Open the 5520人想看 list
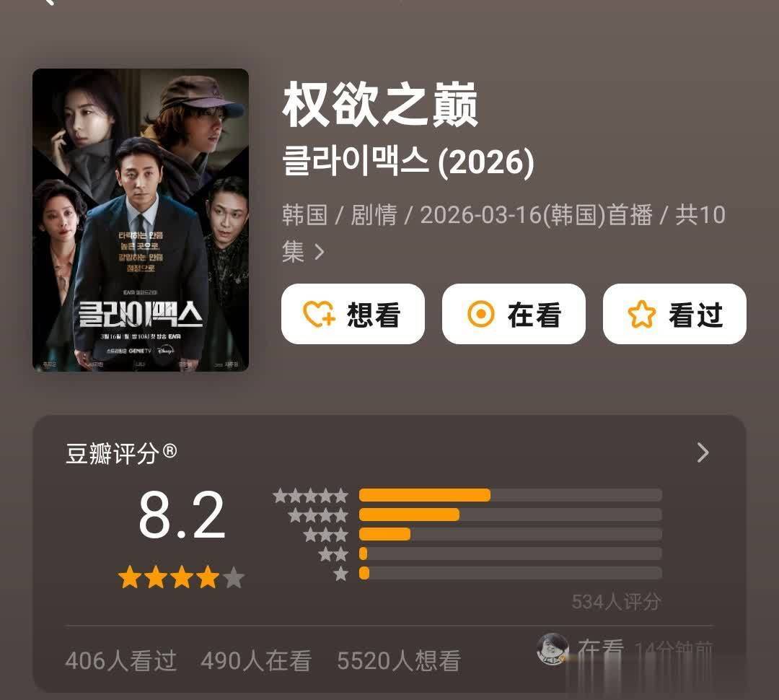779x700 pixels. click(398, 661)
